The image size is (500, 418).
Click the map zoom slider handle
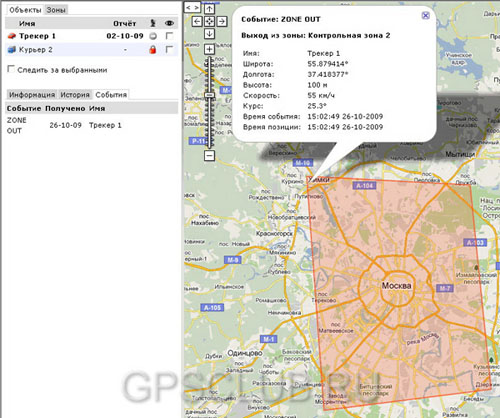coord(209,95)
